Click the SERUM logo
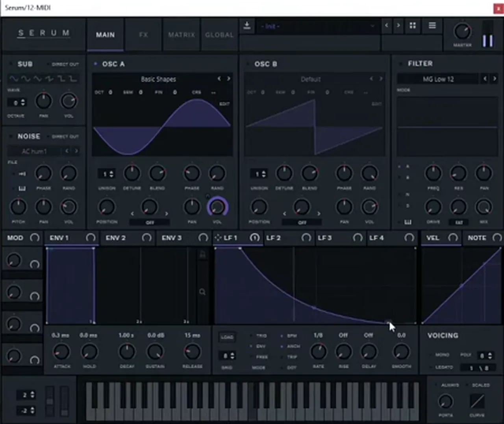Screen dimensions: 504x424 (44, 33)
